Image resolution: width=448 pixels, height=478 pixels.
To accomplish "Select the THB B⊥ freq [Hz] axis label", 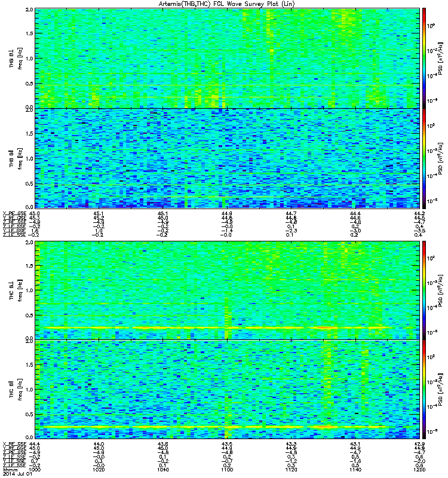I will tap(16, 59).
